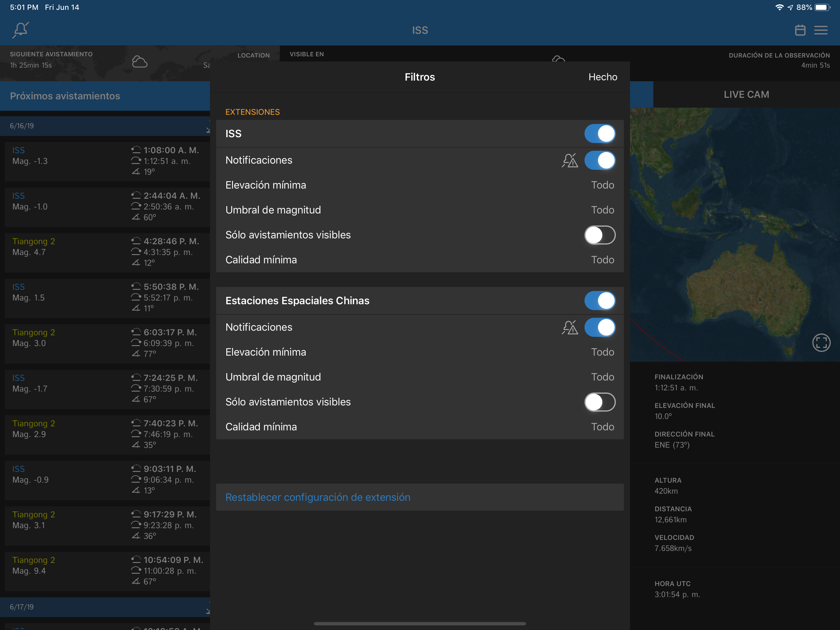This screenshot has height=630, width=840.
Task: Open ISS Elevación mínima option
Action: (x=420, y=185)
